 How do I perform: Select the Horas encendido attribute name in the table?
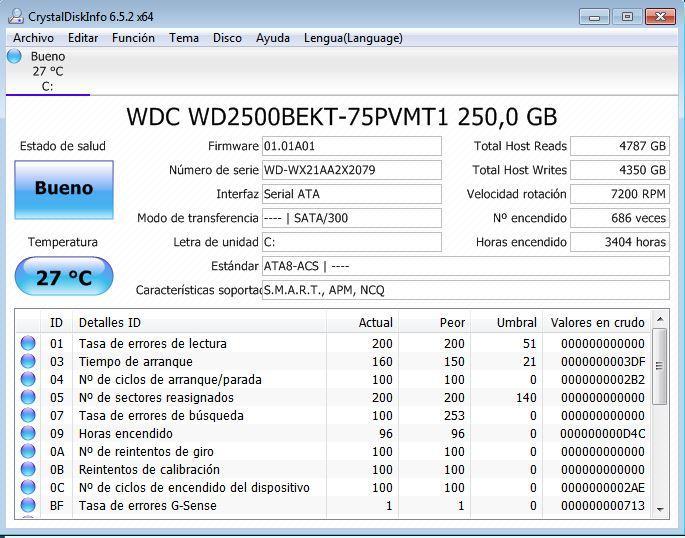click(x=125, y=433)
